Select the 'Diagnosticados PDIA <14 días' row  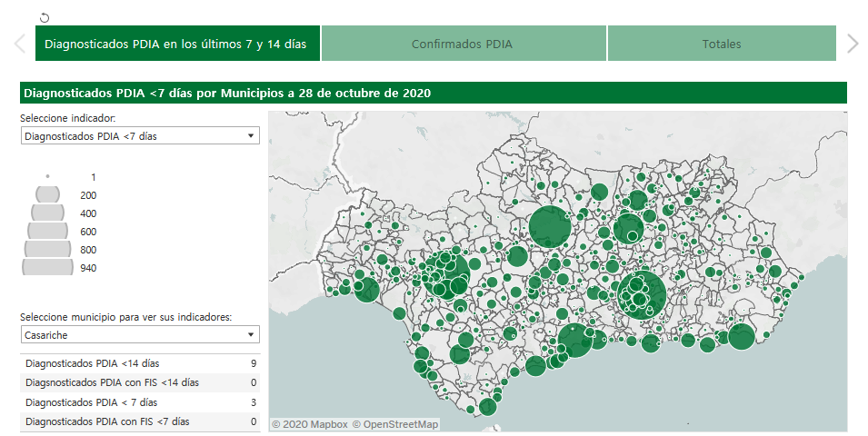[x=140, y=363]
